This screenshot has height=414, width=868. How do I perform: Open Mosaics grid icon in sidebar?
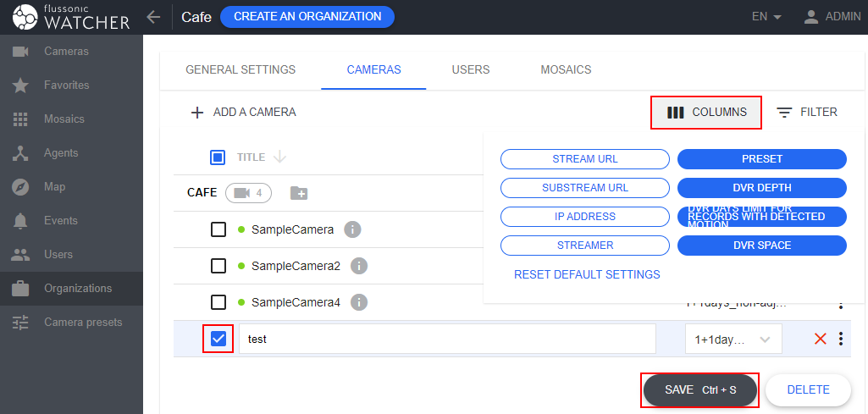[x=21, y=119]
